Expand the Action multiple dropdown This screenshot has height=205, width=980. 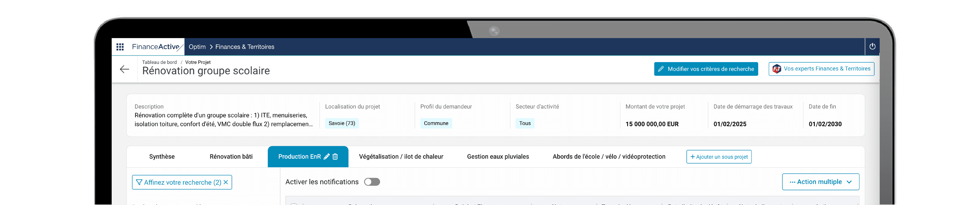pyautogui.click(x=820, y=182)
